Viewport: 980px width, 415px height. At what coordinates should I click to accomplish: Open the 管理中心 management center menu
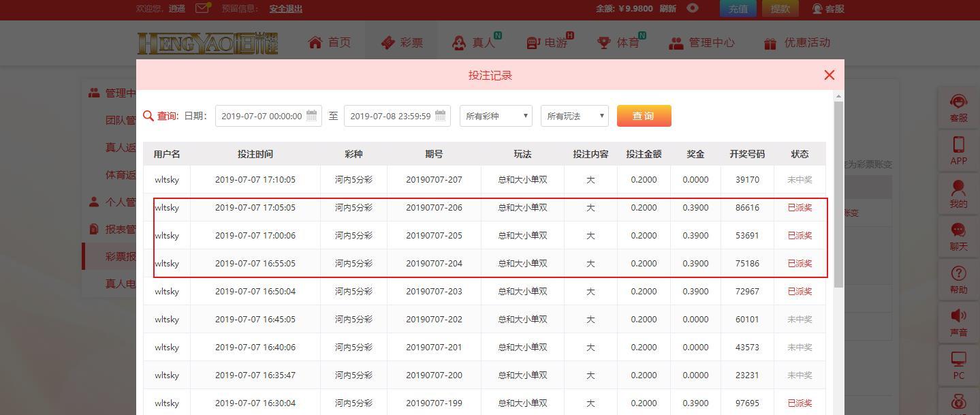(702, 42)
